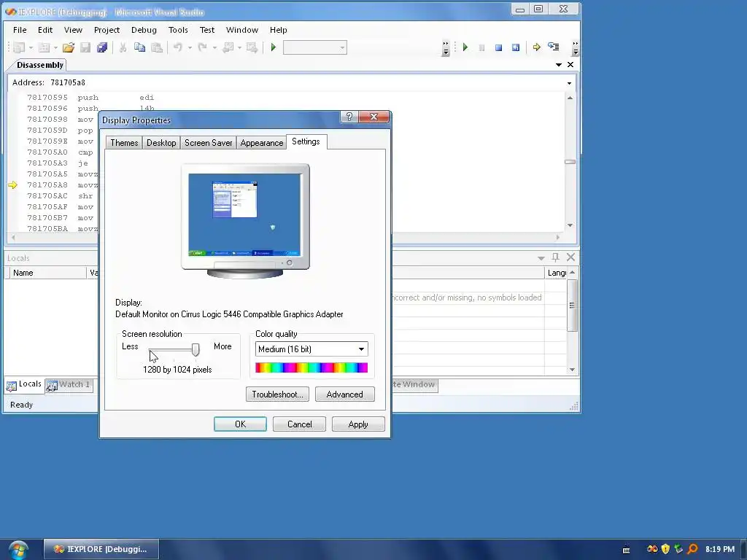
Task: Click the Navigate Forward icon
Action: (252, 47)
